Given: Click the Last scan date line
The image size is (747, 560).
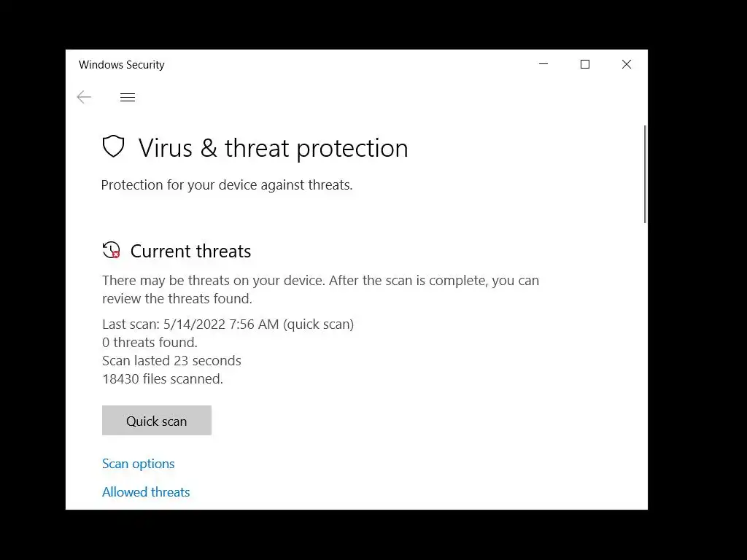Looking at the screenshot, I should (x=228, y=324).
